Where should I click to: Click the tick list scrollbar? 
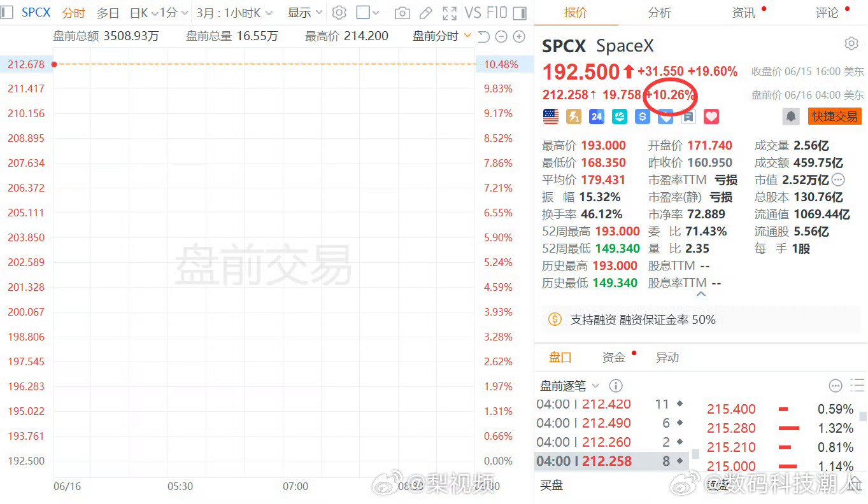point(695,454)
